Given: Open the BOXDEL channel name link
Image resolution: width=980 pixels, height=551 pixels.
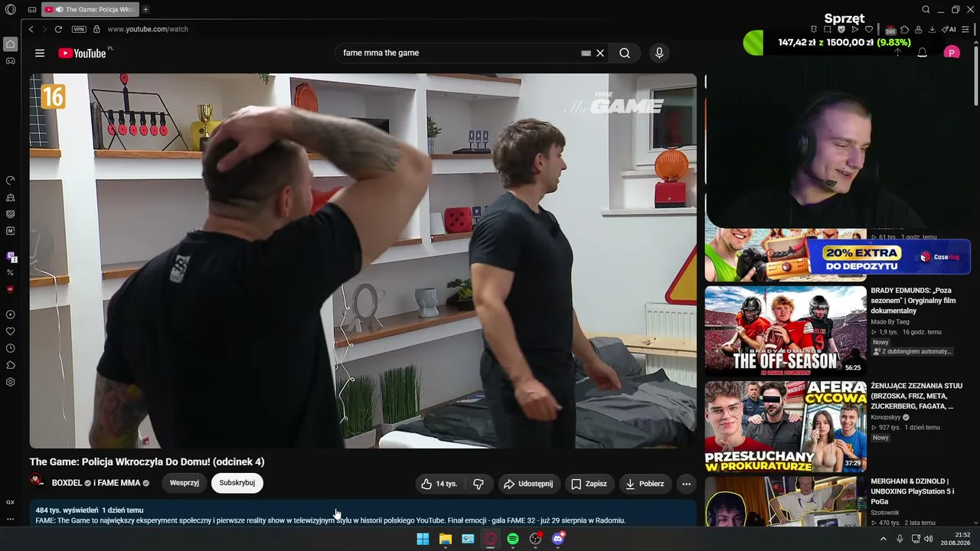Looking at the screenshot, I should point(67,483).
